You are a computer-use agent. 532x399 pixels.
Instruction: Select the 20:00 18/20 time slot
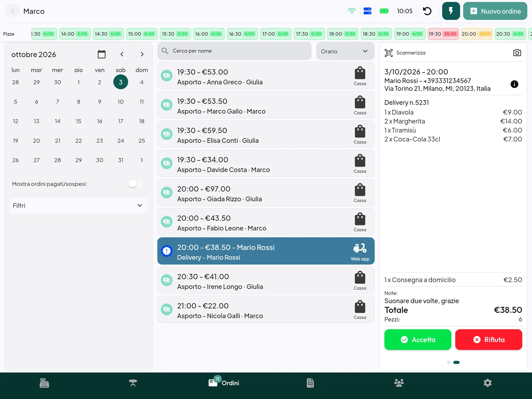click(x=476, y=34)
